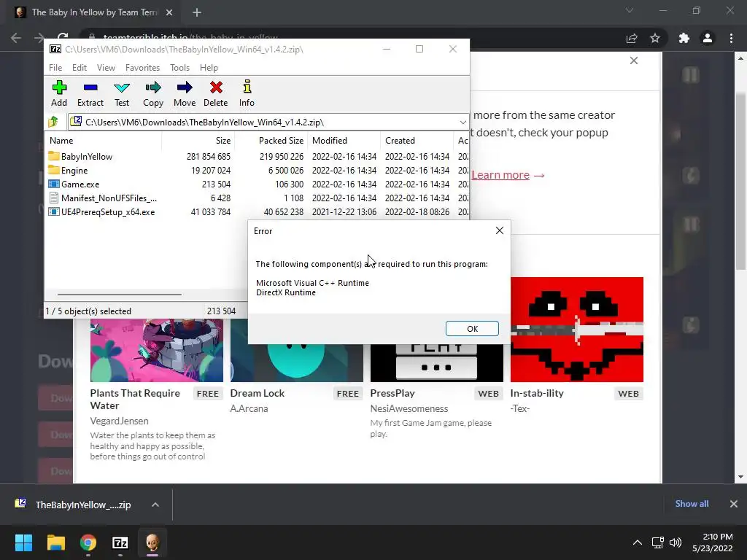Select the Engine folder

pyautogui.click(x=74, y=171)
